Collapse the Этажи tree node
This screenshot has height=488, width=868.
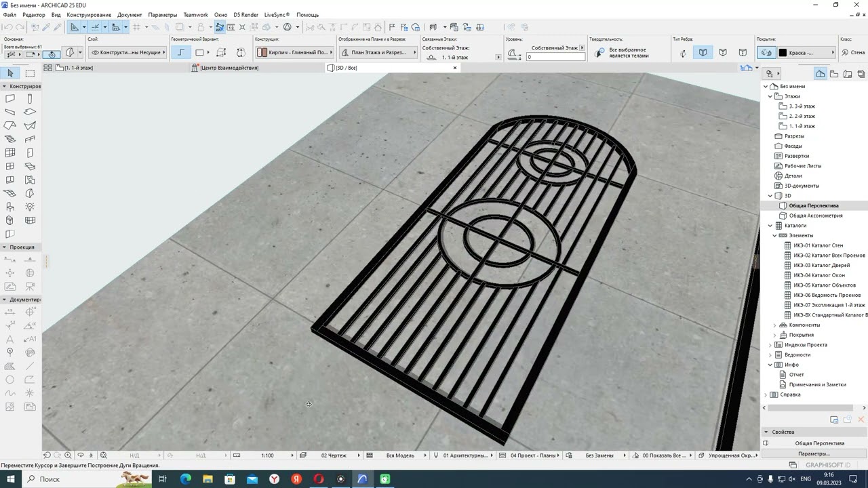(x=770, y=96)
